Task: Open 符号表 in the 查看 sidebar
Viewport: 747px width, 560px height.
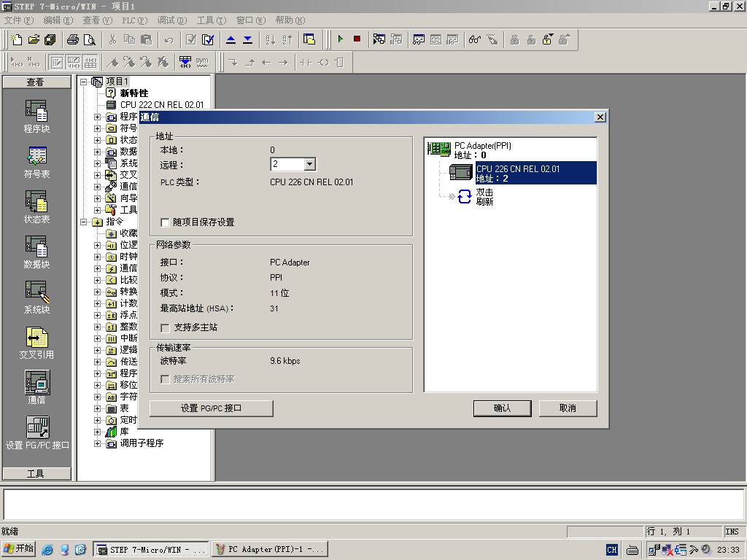Action: click(x=36, y=162)
